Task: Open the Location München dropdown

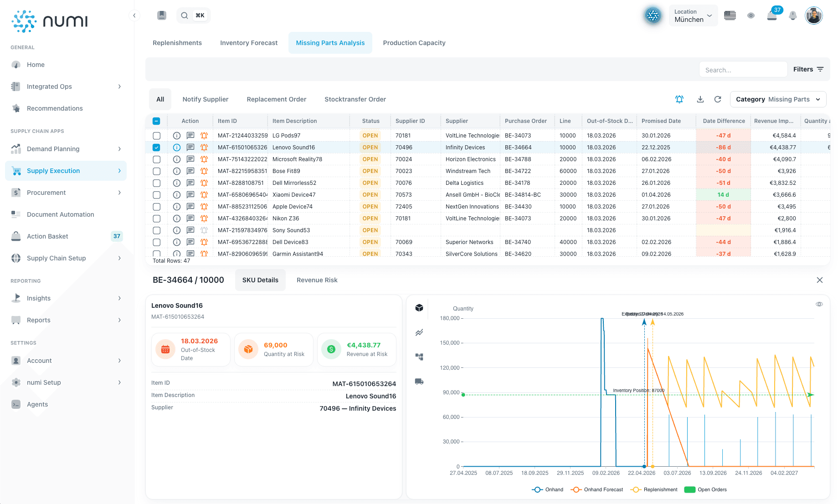Action: tap(693, 15)
